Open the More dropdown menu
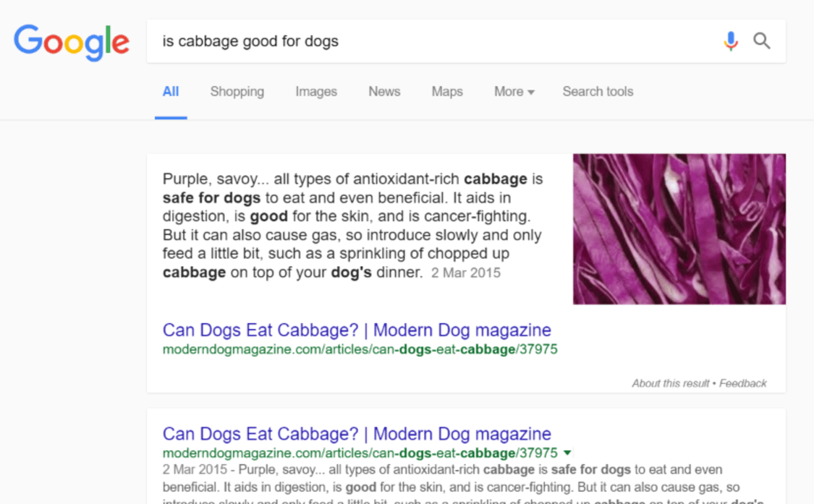Image resolution: width=814 pixels, height=504 pixels. pyautogui.click(x=513, y=91)
